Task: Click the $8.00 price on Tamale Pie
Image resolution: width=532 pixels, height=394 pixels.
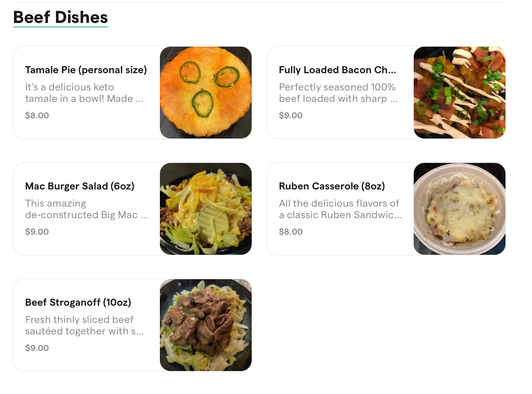Action: (x=37, y=116)
